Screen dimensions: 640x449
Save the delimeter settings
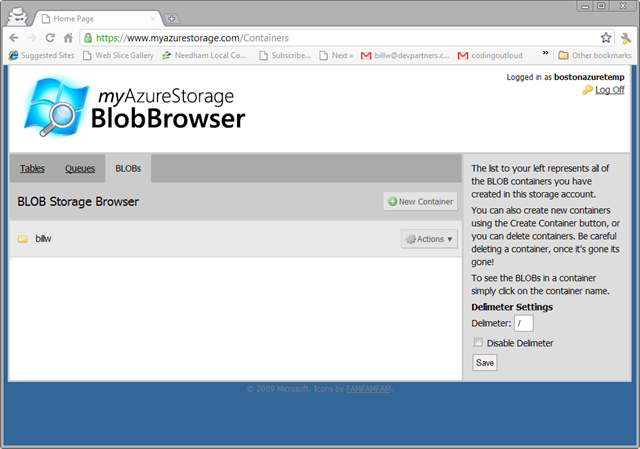tap(484, 362)
